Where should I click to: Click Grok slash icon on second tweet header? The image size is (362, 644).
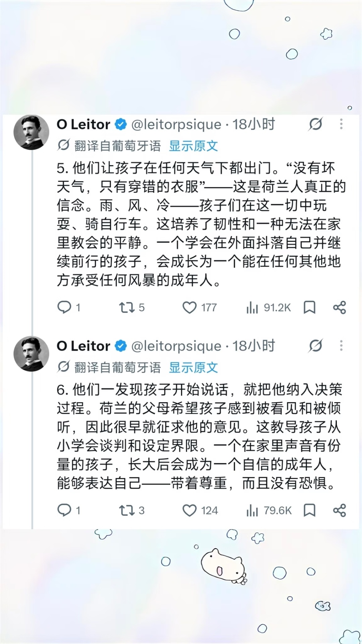pyautogui.click(x=316, y=345)
